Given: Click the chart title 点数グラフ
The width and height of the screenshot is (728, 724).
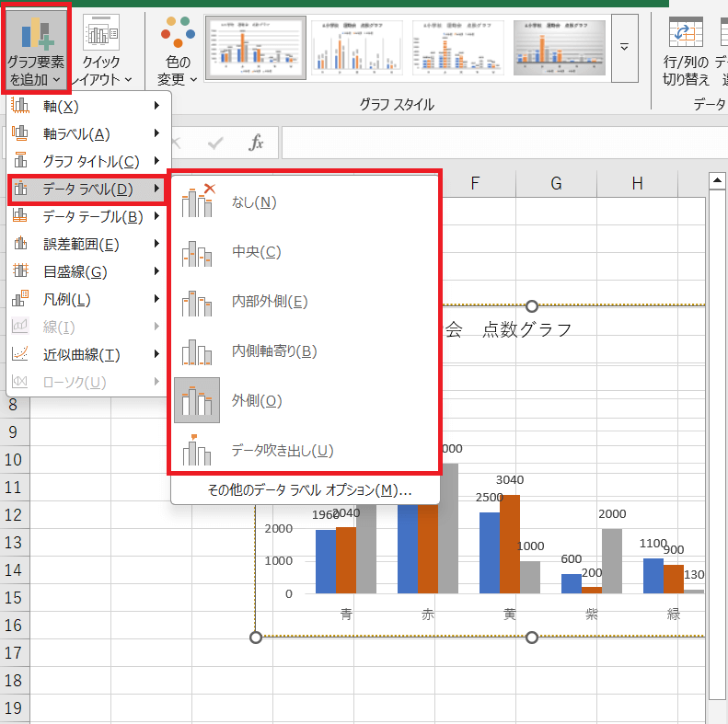Looking at the screenshot, I should (526, 330).
